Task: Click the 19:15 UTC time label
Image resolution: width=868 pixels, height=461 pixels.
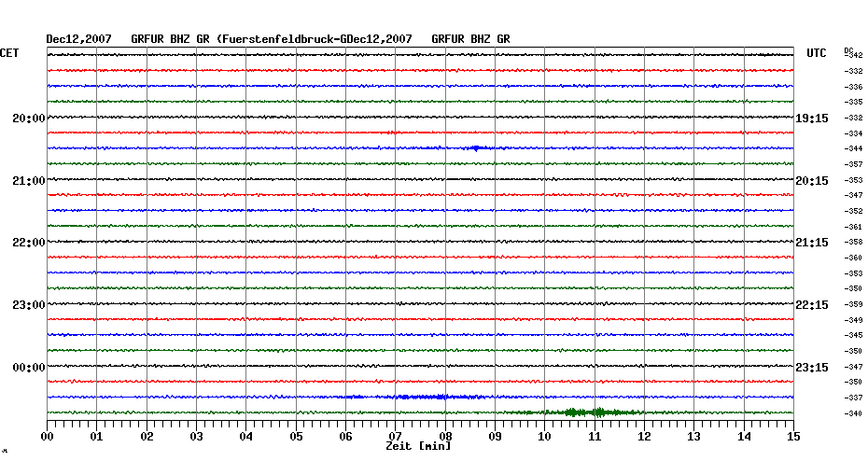Action: point(812,119)
